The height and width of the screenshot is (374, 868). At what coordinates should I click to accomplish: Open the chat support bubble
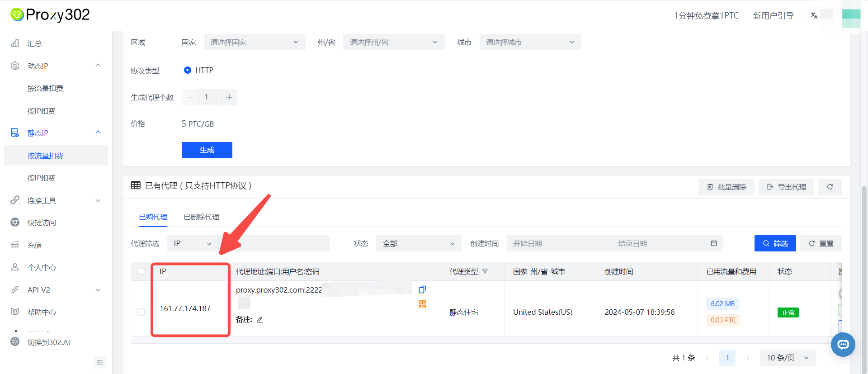pyautogui.click(x=843, y=345)
